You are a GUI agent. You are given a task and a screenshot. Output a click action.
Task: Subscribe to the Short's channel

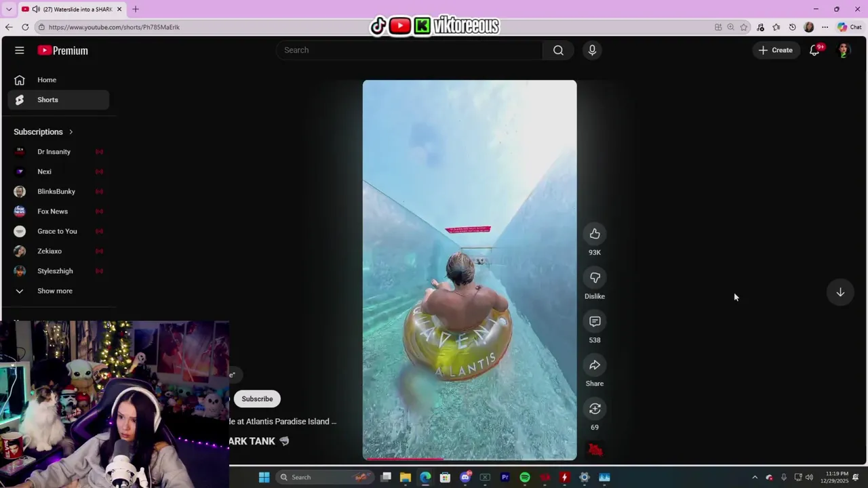click(257, 399)
